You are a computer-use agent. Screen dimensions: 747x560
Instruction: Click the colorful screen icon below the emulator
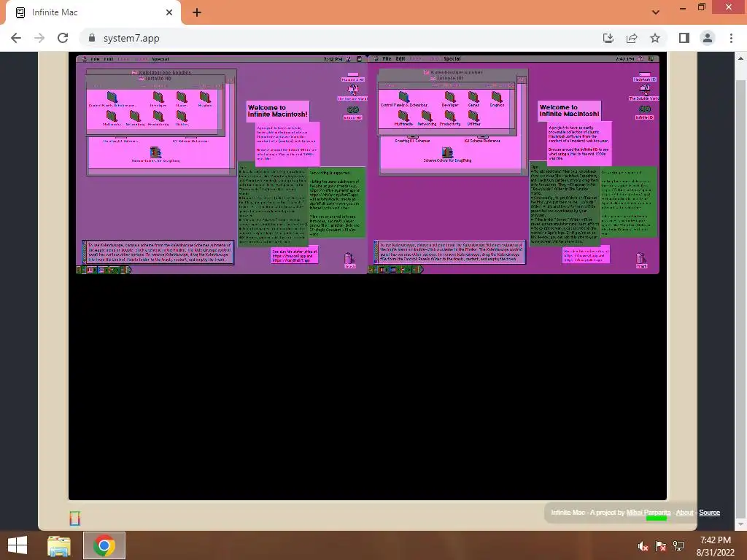coord(75,518)
